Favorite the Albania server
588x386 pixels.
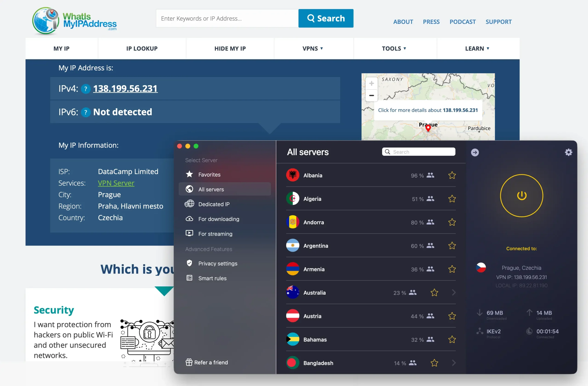click(x=452, y=175)
